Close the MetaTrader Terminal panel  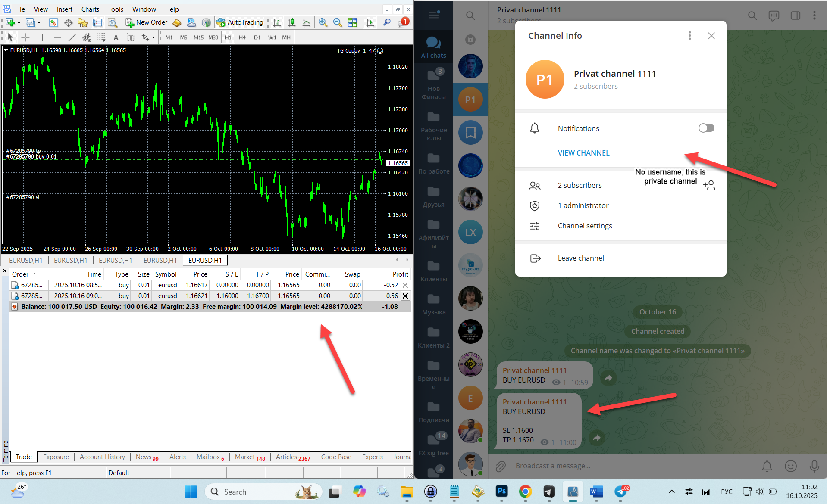tap(5, 271)
